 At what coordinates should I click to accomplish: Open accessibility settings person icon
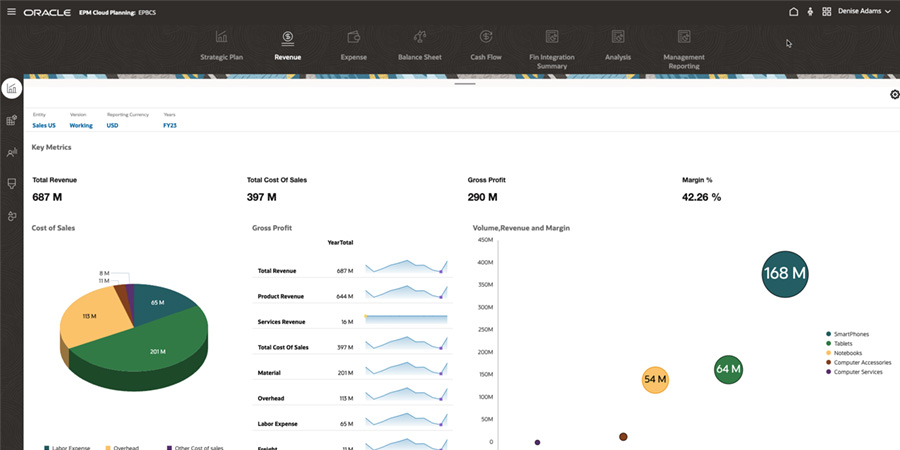click(x=810, y=11)
